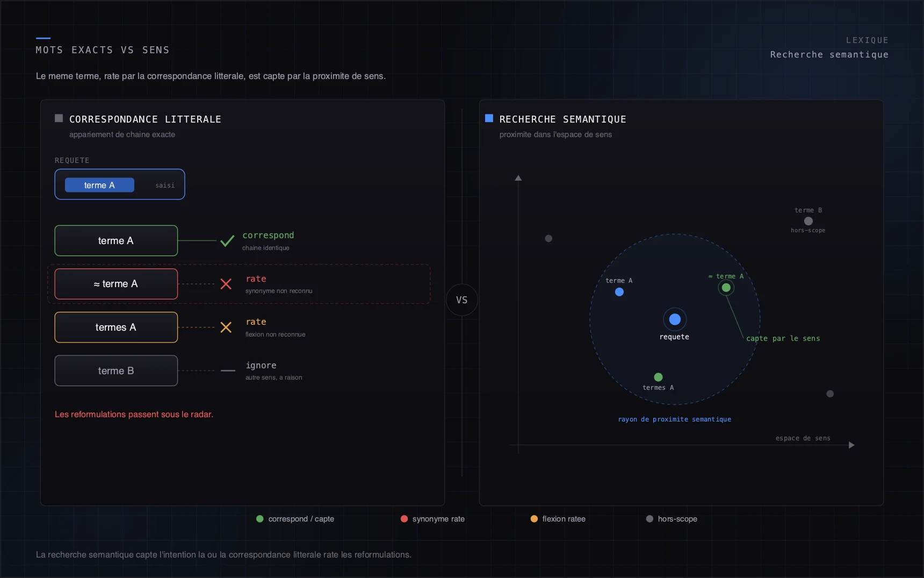The image size is (924, 578).
Task: Click the gray terme B hors-scope point
Action: click(x=808, y=221)
